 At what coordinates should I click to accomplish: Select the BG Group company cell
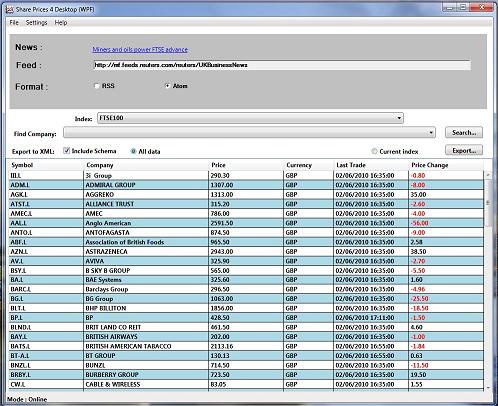pos(146,299)
